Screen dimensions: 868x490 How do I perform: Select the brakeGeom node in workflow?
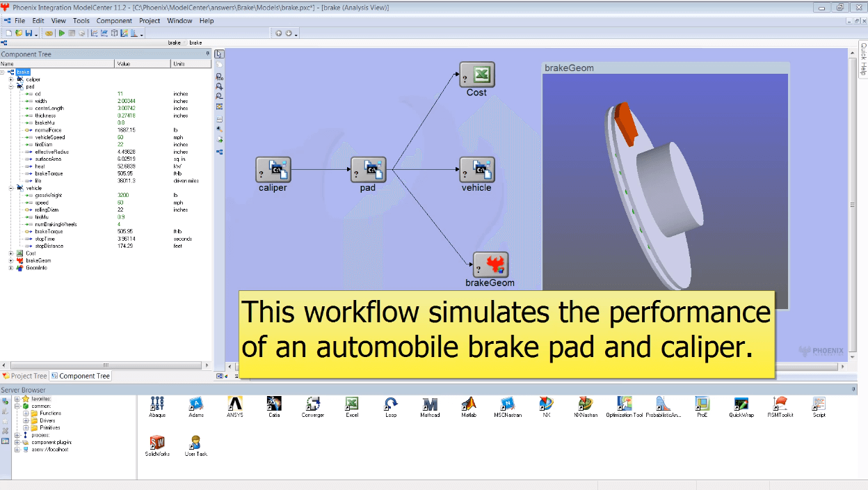pos(490,265)
